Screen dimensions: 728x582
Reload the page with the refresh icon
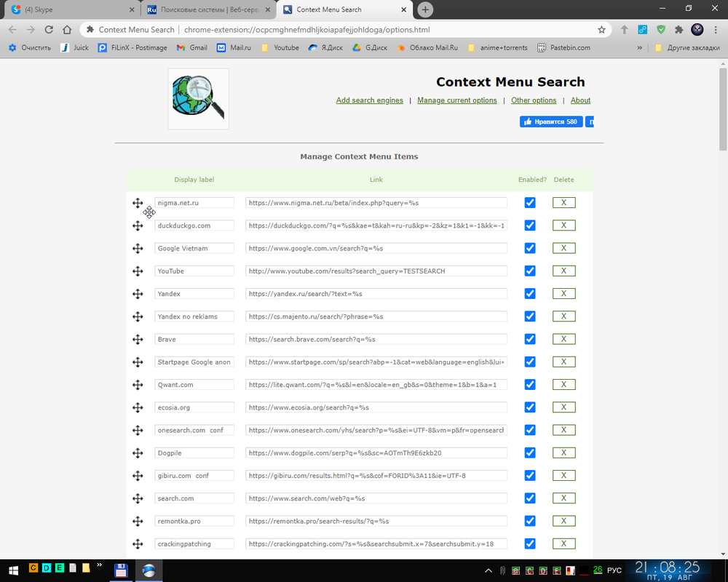point(49,30)
